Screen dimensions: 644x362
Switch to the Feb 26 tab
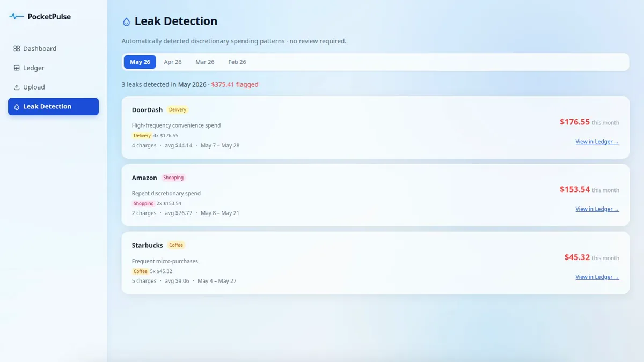click(237, 62)
